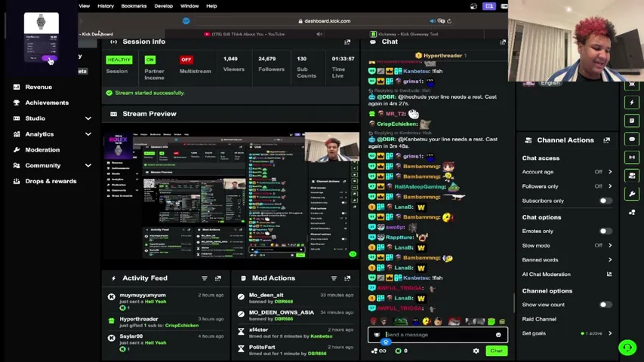Open the Help menu
The image size is (644, 362).
click(x=211, y=6)
